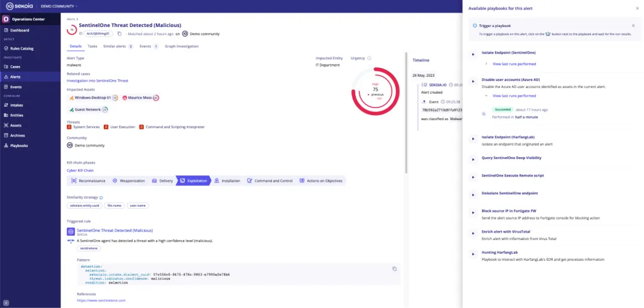Run Deisolate SentinelOne endpoint playbook
This screenshot has height=308, width=644.
pos(473,194)
